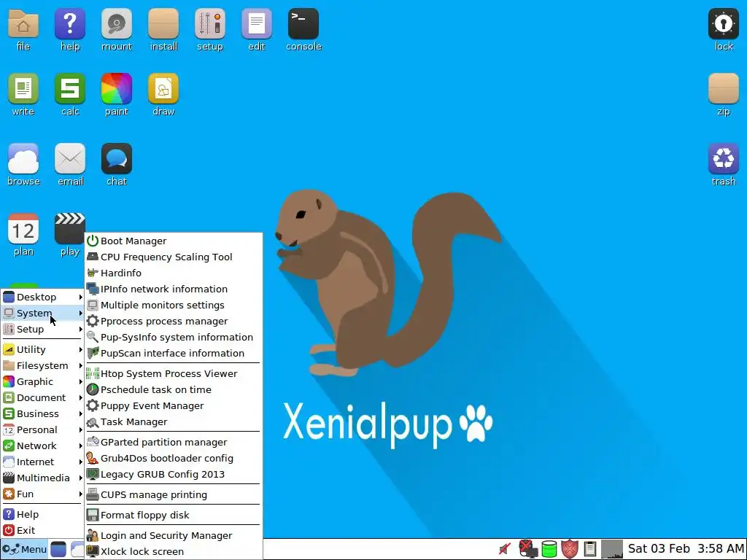The height and width of the screenshot is (560, 747).
Task: Expand the Document submenu
Action: click(42, 398)
